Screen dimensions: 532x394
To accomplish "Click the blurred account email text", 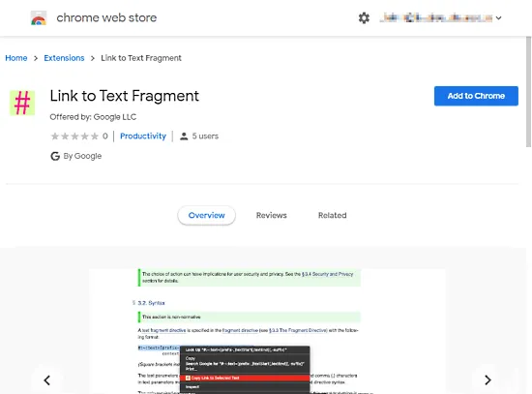I will click(436, 17).
